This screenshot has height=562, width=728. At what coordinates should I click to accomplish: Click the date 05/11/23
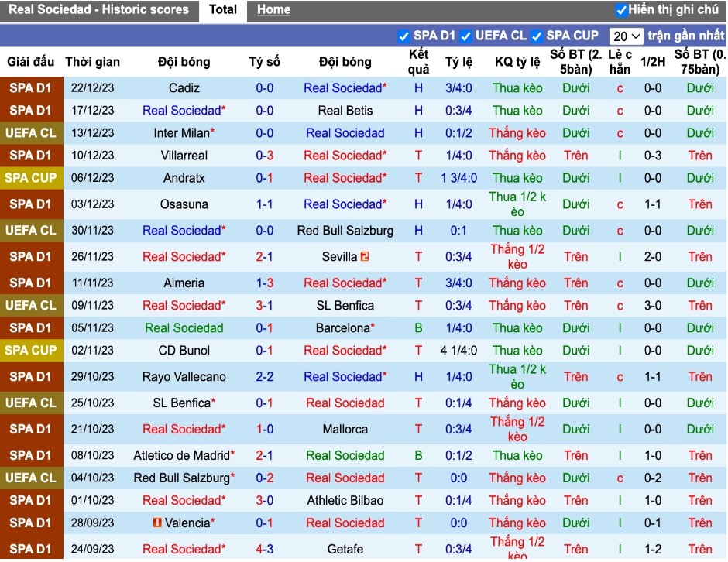[x=92, y=327]
